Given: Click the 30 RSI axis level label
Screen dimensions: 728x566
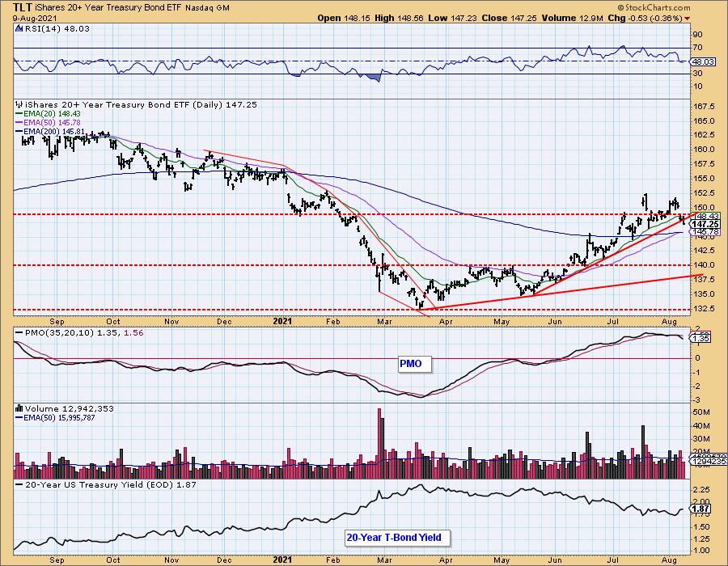Looking at the screenshot, I should [x=698, y=74].
